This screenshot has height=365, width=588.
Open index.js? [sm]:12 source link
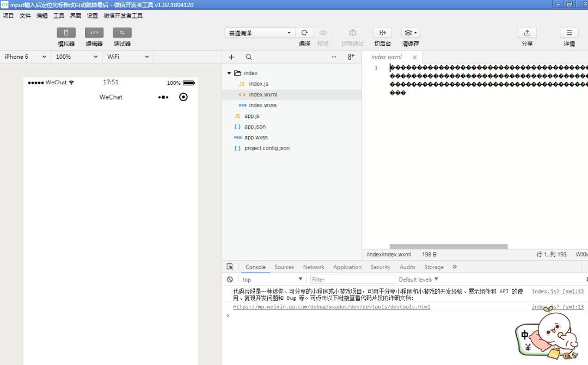point(558,291)
